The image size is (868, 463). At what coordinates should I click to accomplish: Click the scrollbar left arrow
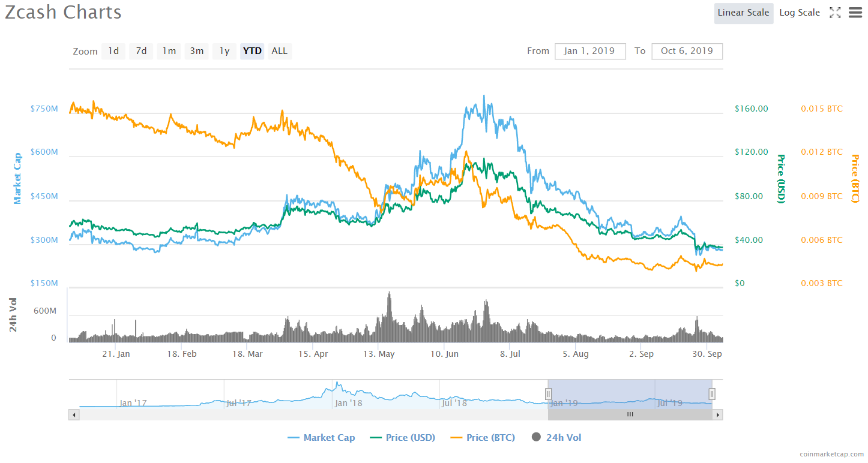74,414
